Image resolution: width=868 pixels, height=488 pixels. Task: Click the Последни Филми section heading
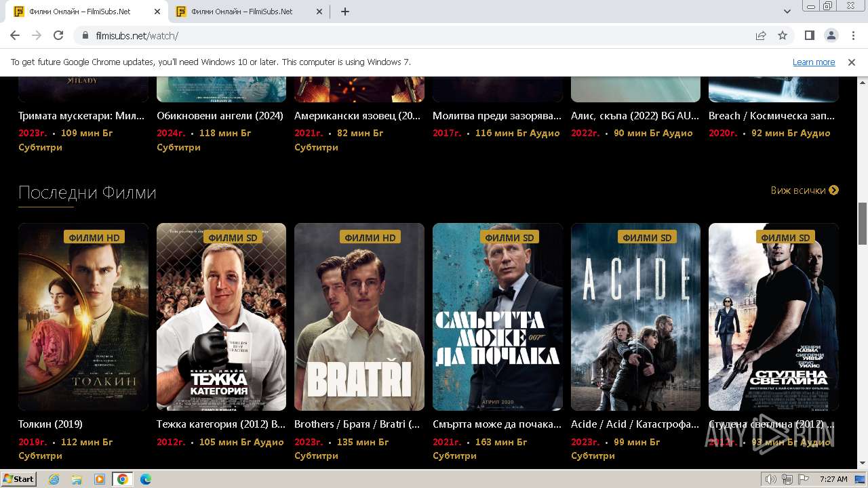tap(87, 193)
